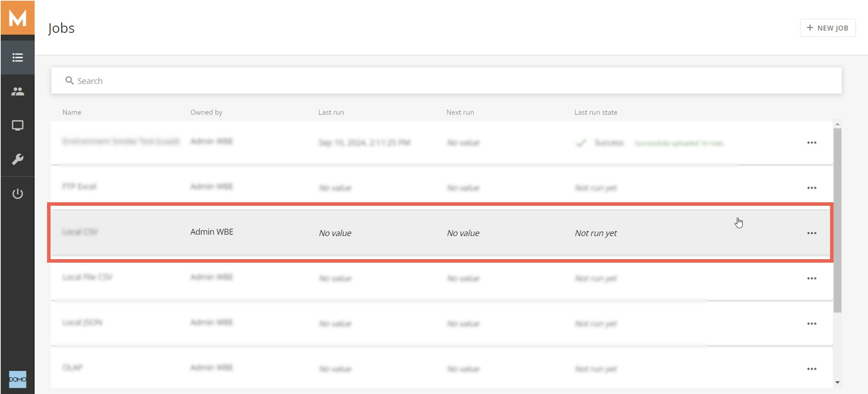Open three-dot menu for OLAP job

click(x=811, y=369)
